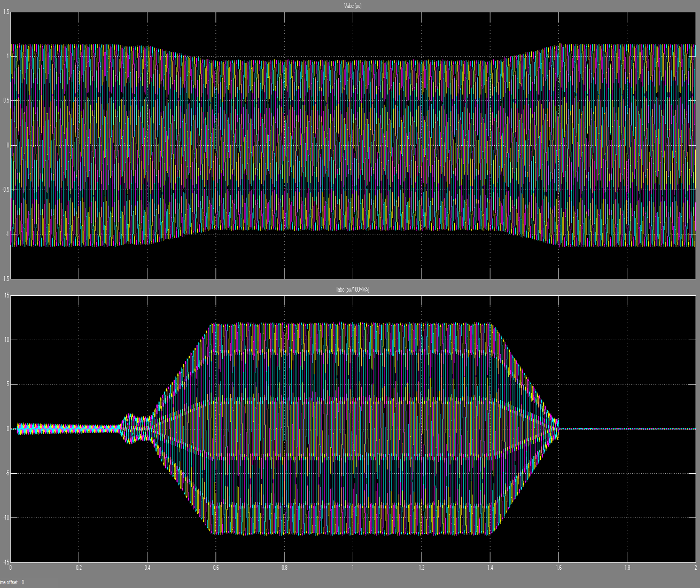
Task: Click the -10 label on Iabc y-axis
Action: pos(6,518)
